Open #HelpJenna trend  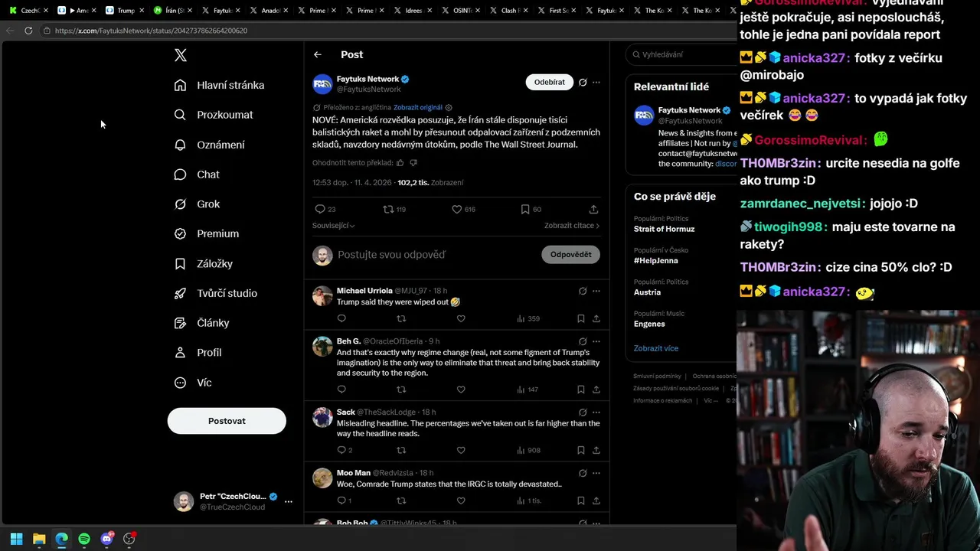[655, 260]
